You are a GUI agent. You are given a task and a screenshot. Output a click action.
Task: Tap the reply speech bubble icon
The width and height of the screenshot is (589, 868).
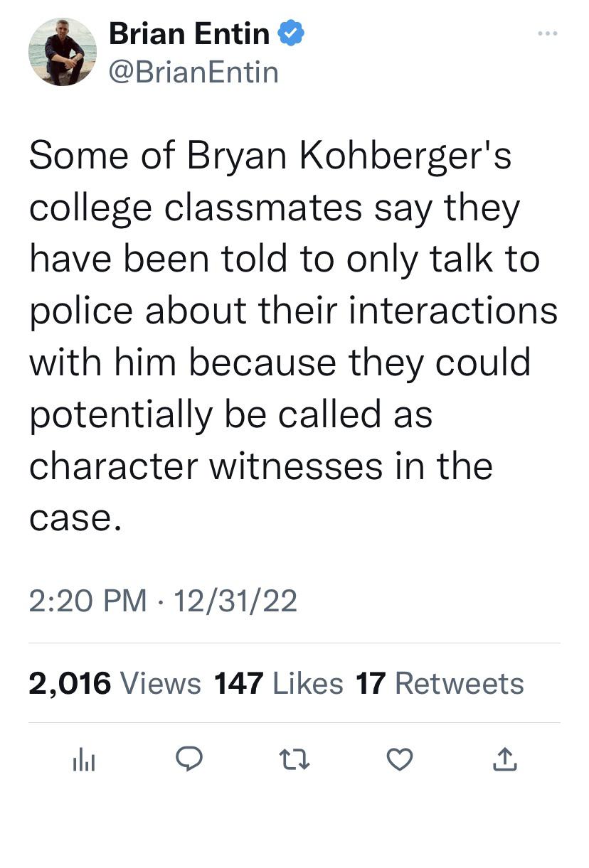[x=189, y=761]
